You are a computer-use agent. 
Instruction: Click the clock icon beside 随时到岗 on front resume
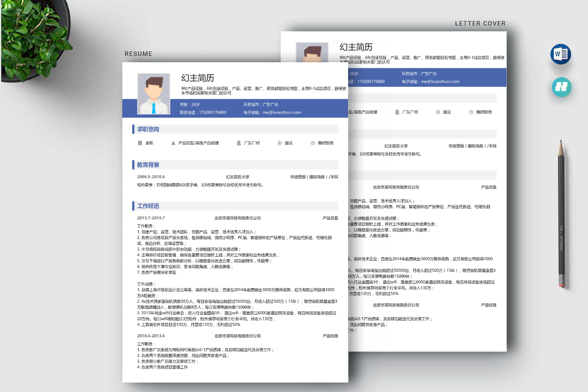click(x=312, y=143)
